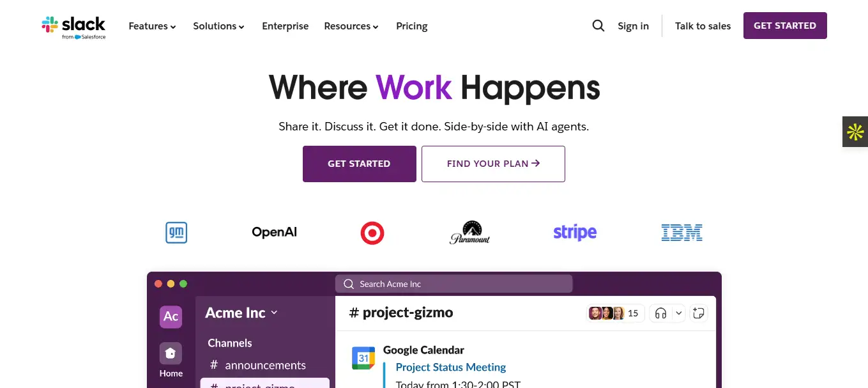Click the OpenAI company logo
Viewport: 868px width, 388px height.
pyautogui.click(x=274, y=232)
